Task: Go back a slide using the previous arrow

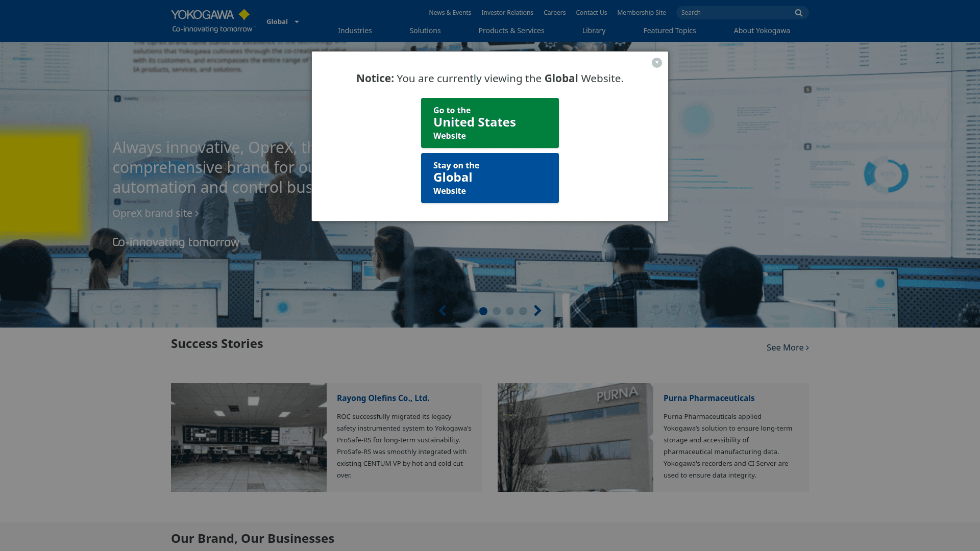Action: pyautogui.click(x=443, y=310)
